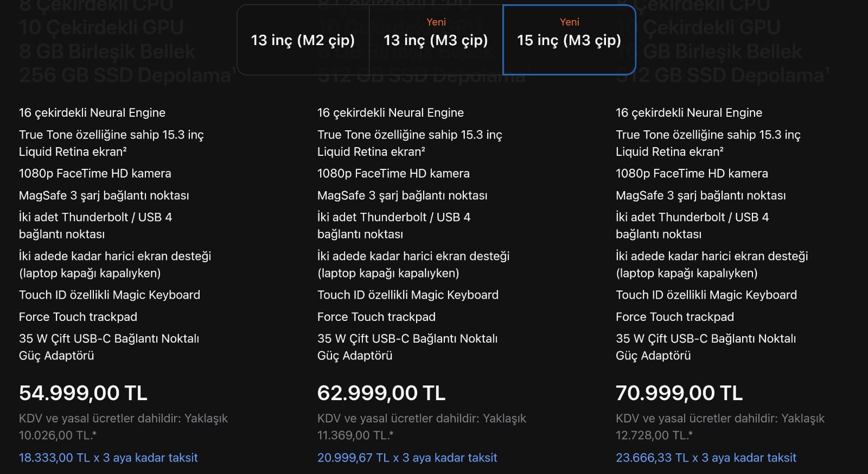
Task: Click '35 W Çift USB-C Bağlantı Noktalı' in the 62.999 TL column
Action: 407,339
